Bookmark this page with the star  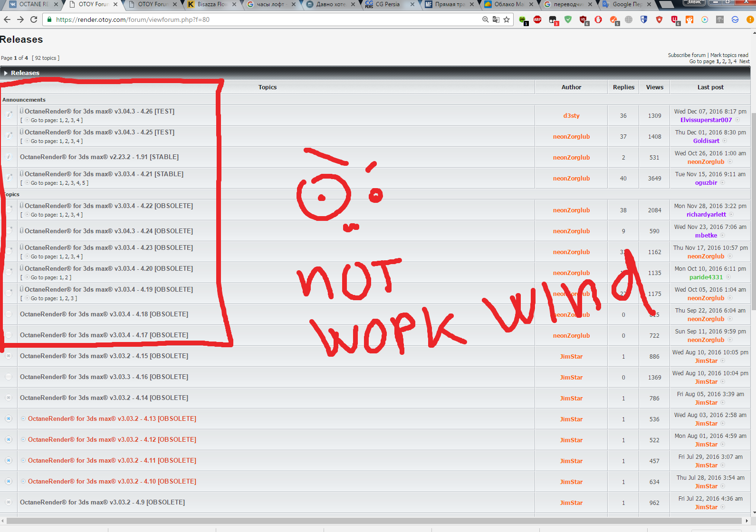coord(507,19)
